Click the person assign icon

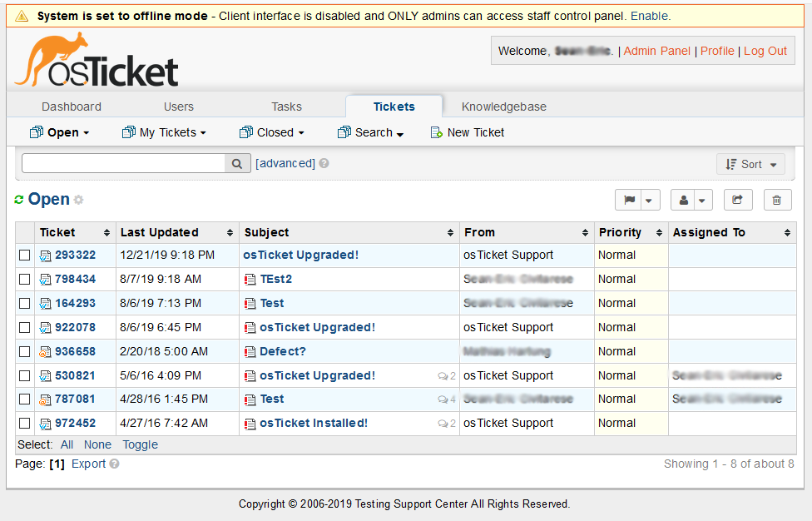pos(684,200)
